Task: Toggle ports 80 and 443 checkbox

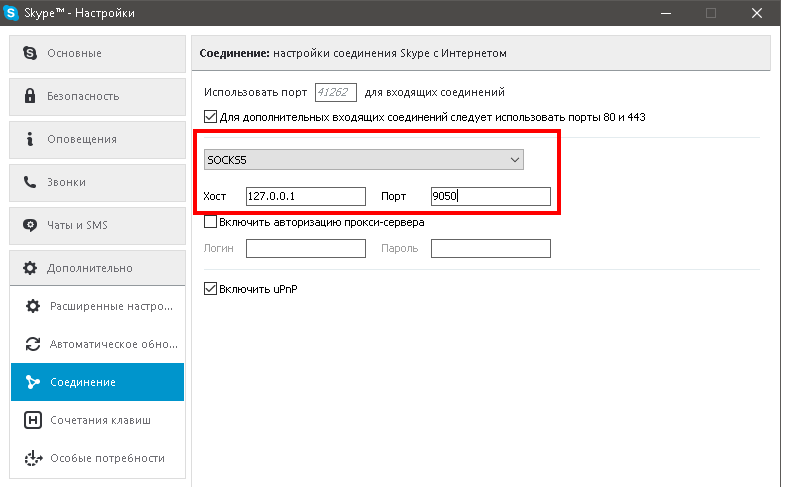Action: click(210, 117)
